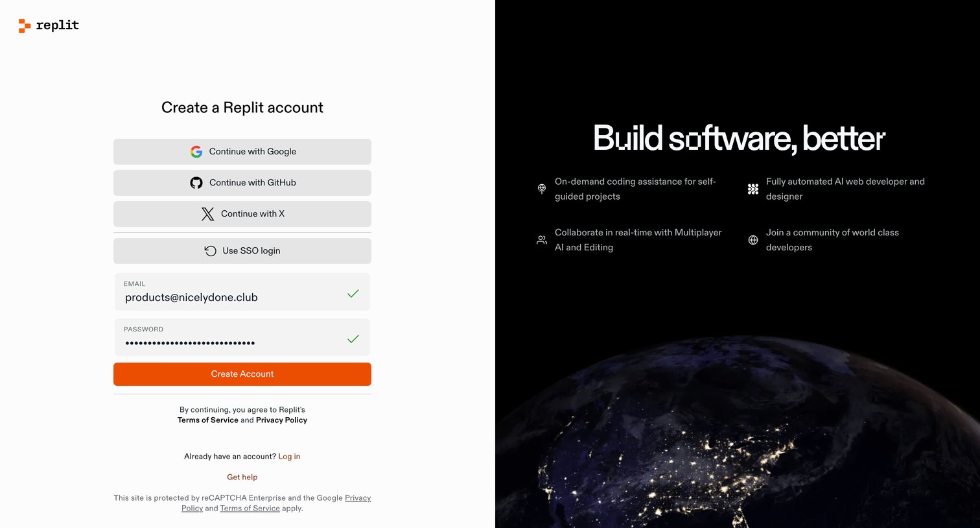Viewport: 980px width, 528px height.
Task: Use SSO login option
Action: 242,251
